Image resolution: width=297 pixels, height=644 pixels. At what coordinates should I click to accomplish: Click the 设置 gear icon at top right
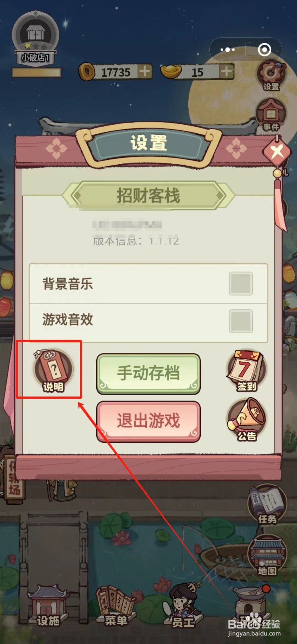(271, 76)
